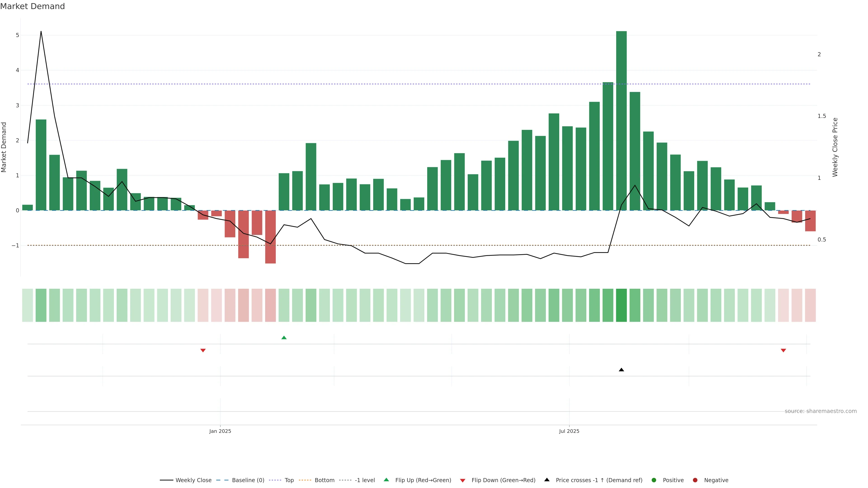Viewport: 868px width, 488px height.
Task: Click the sharemaestro.com source text
Action: [821, 411]
